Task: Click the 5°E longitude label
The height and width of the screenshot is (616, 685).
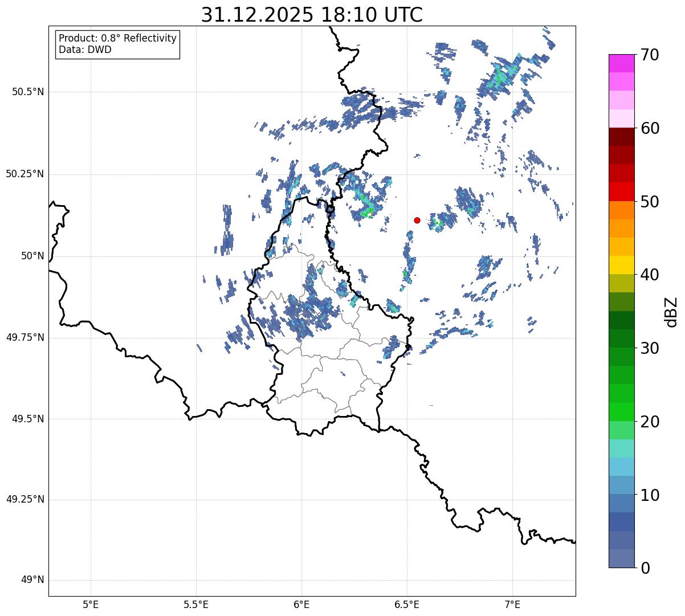Action: click(x=91, y=605)
